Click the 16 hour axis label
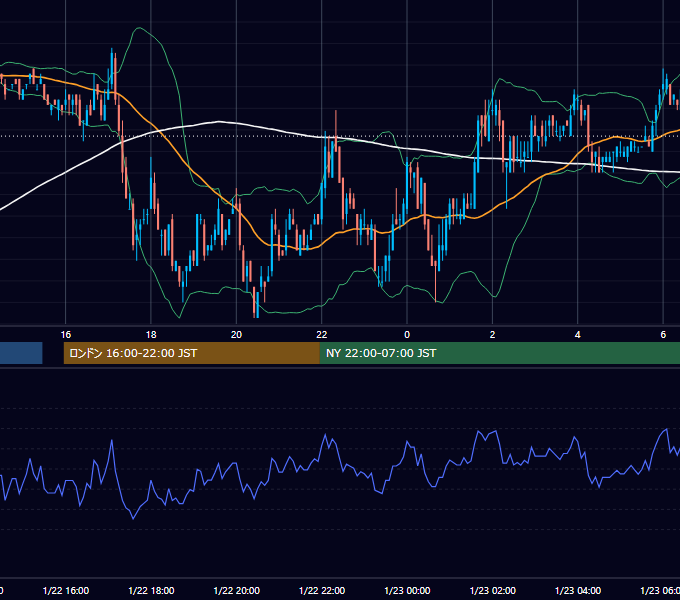The height and width of the screenshot is (600, 680). tap(65, 335)
